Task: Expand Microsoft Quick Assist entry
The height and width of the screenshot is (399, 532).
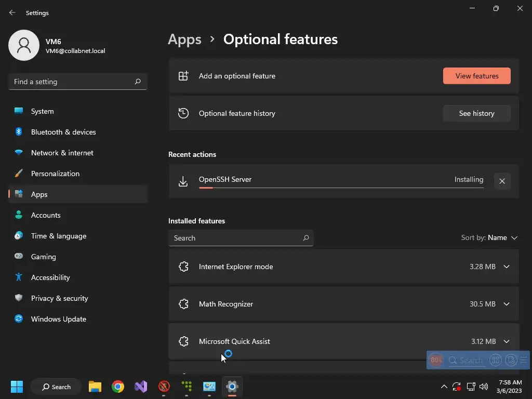Action: pos(506,341)
